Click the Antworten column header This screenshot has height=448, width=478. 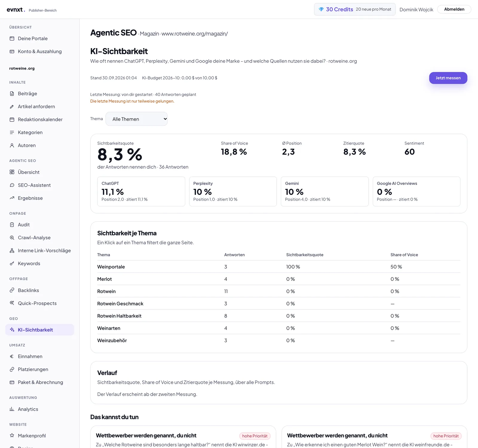pos(235,255)
